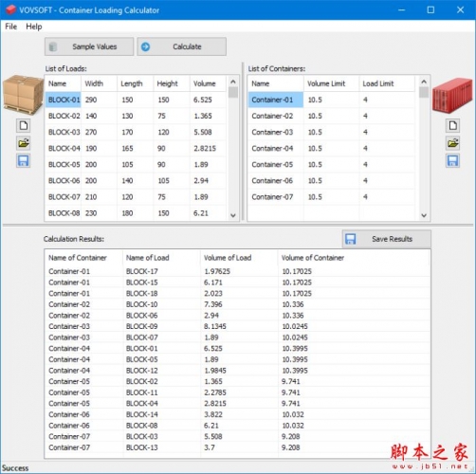Open loads file with left folder icon
Image resolution: width=476 pixels, height=474 pixels.
(x=24, y=143)
